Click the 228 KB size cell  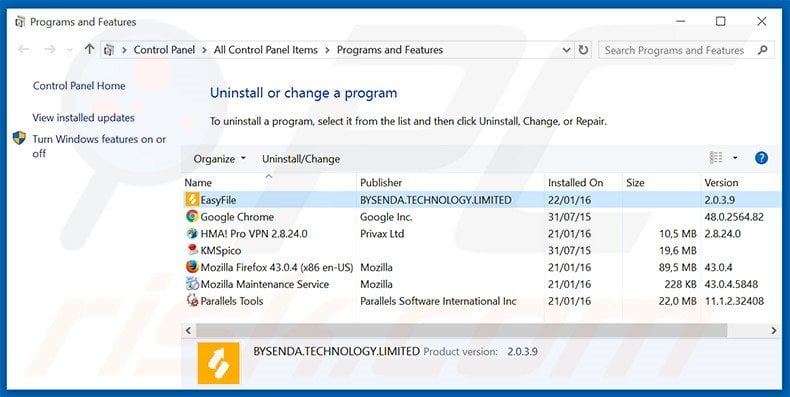680,284
